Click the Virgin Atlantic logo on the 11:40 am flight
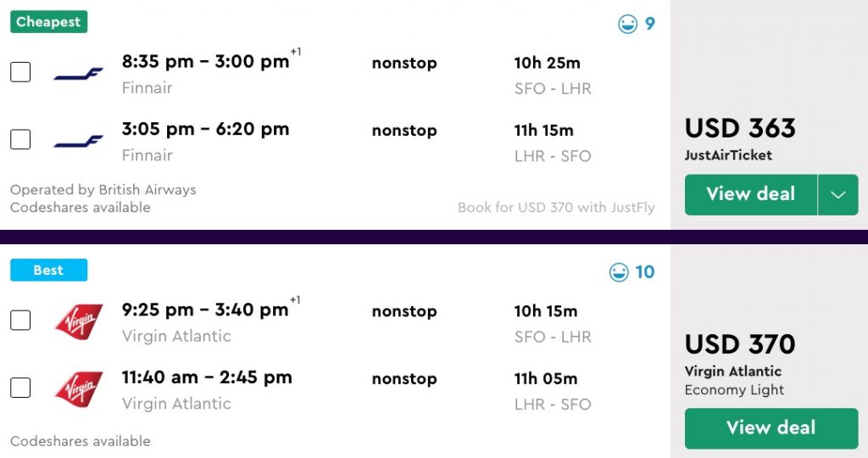Screen dimensions: 868x458 [79, 389]
